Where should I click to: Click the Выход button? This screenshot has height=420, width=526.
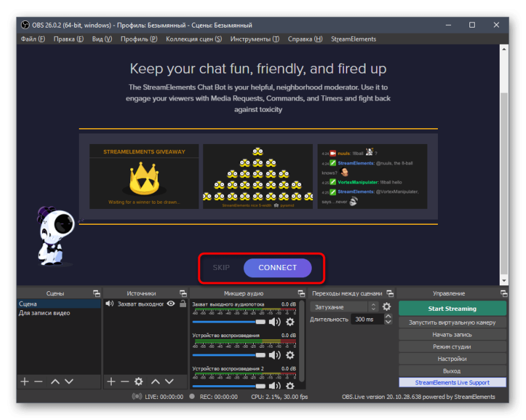[x=452, y=371]
